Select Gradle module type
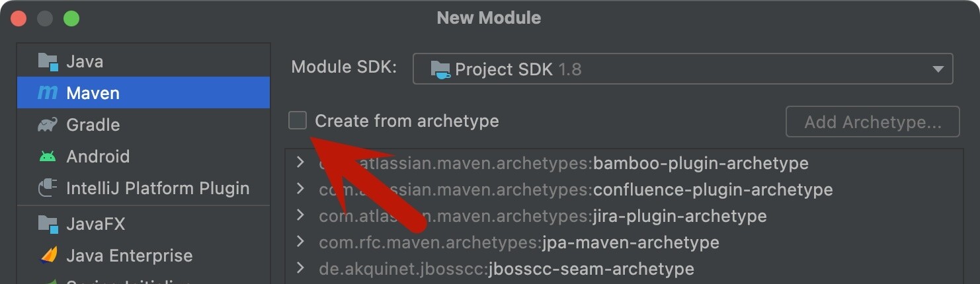The image size is (980, 284). pos(93,125)
